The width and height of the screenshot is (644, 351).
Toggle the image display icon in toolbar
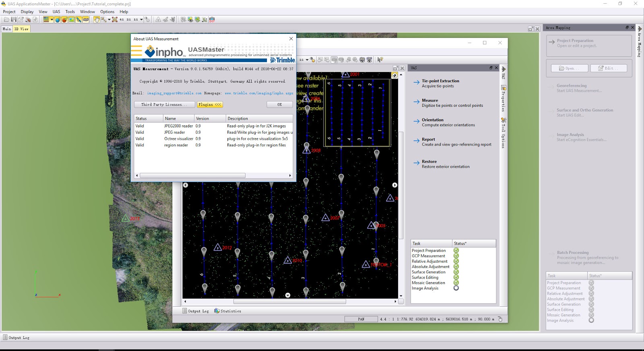[72, 19]
